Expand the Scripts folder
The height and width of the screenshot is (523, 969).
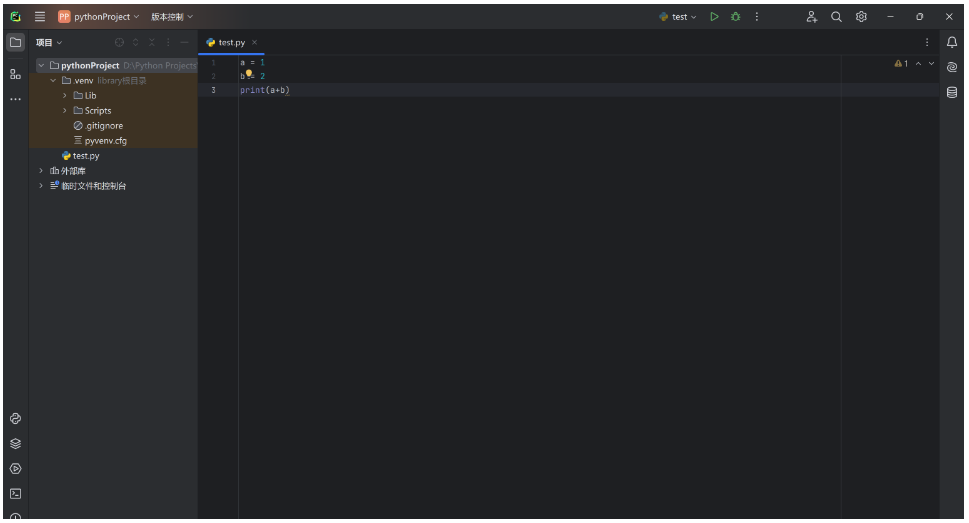[x=65, y=111]
